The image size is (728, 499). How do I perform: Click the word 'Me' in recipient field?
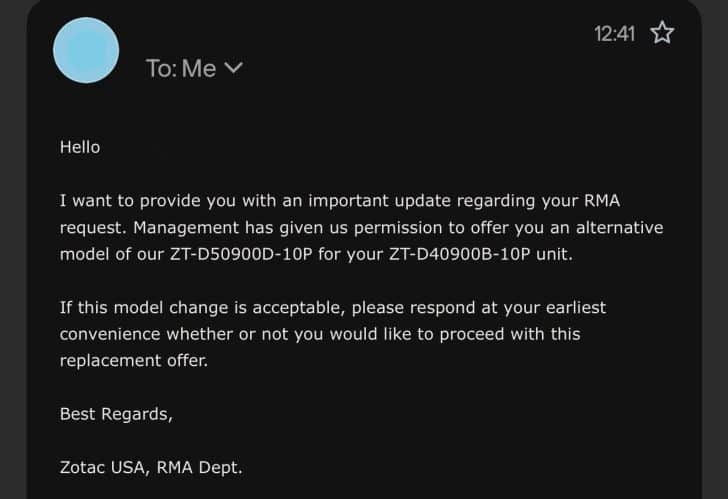click(x=199, y=68)
